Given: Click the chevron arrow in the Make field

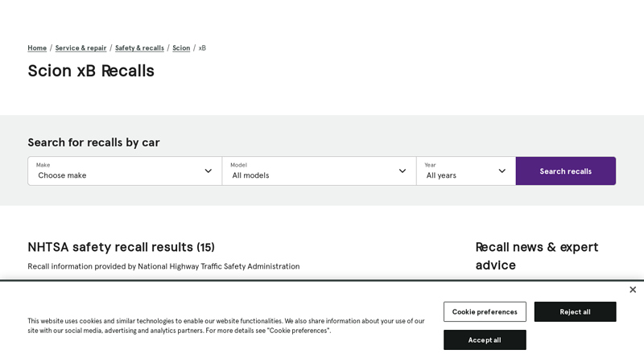Looking at the screenshot, I should (208, 171).
